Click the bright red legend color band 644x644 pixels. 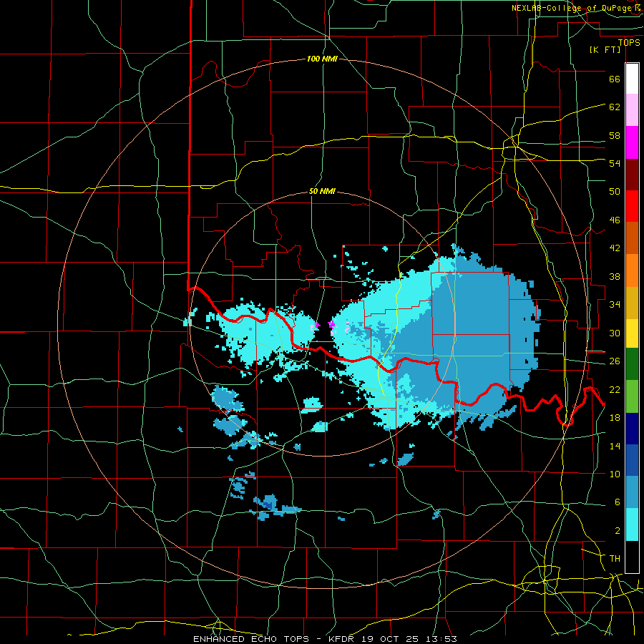pyautogui.click(x=632, y=206)
